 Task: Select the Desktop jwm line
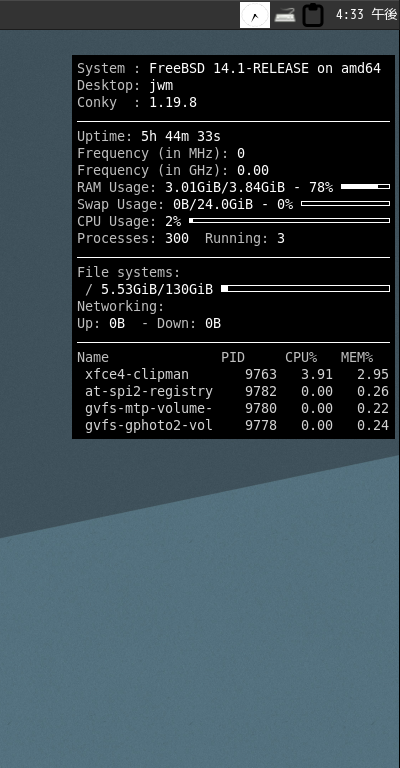pos(125,86)
